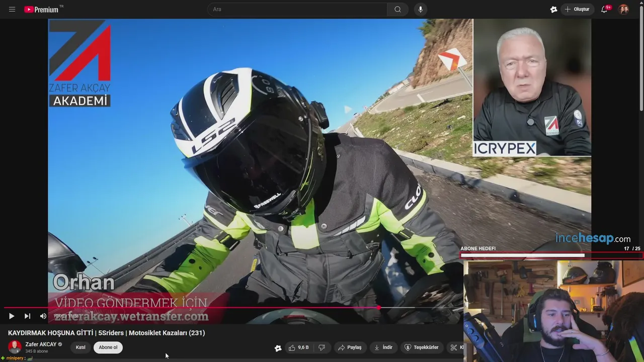Click the video title text
644x362 pixels.
[106, 333]
